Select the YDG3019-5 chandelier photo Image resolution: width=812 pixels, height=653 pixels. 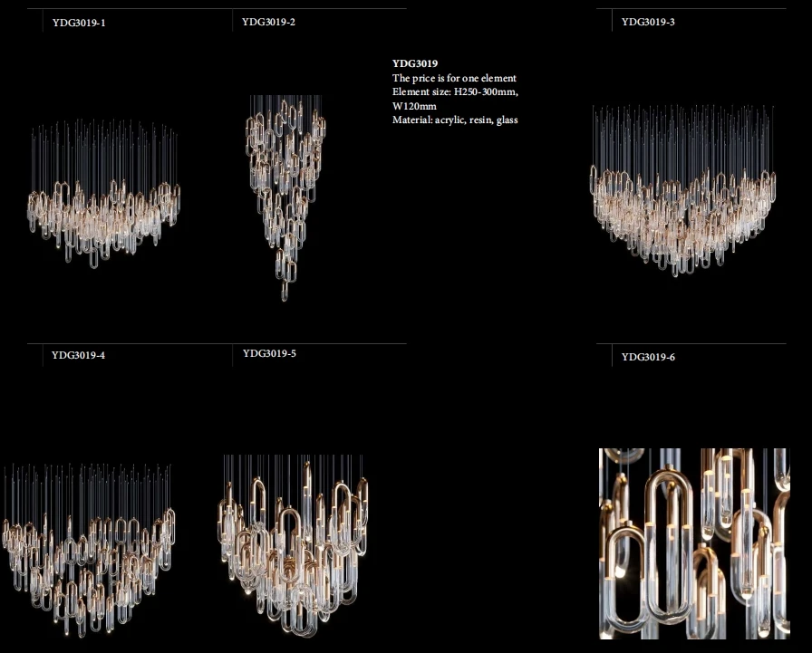pyautogui.click(x=293, y=539)
